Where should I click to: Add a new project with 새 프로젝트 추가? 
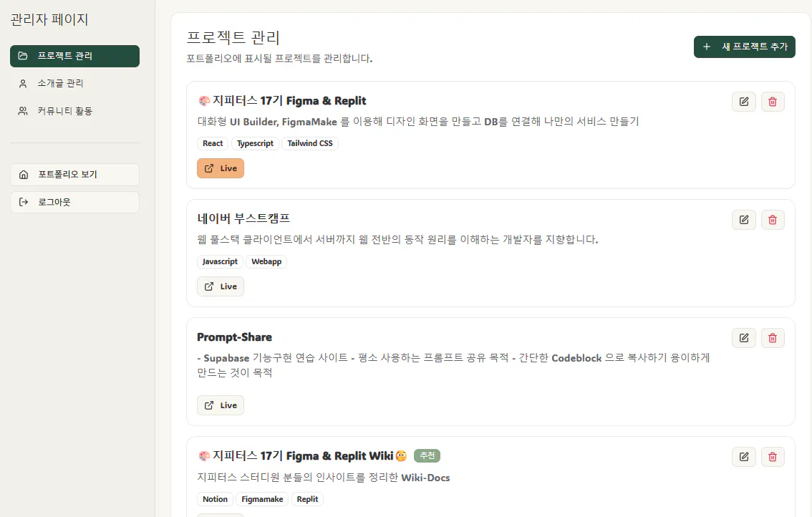click(745, 47)
